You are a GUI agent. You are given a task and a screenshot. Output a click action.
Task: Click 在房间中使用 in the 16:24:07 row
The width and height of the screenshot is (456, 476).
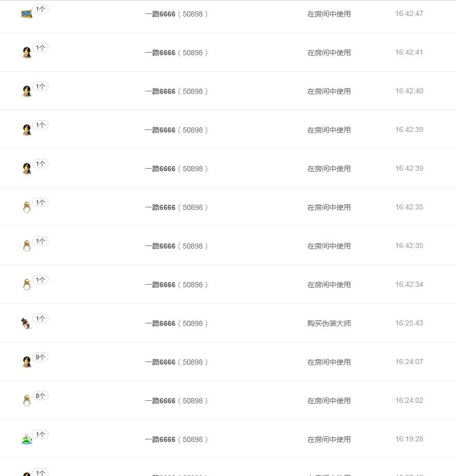coord(329,362)
